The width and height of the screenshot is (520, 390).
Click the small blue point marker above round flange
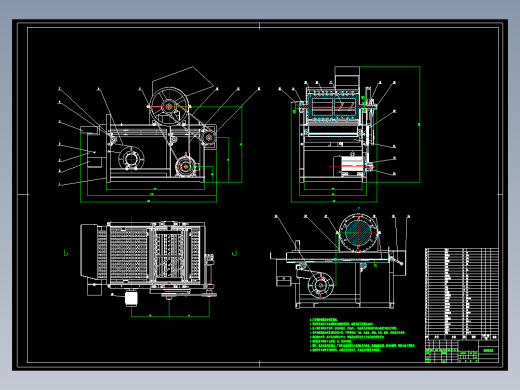359,208
